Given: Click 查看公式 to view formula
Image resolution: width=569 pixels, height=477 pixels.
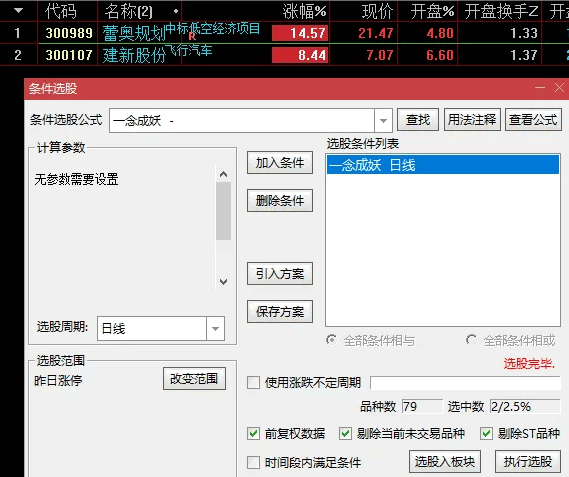Looking at the screenshot, I should click(533, 119).
